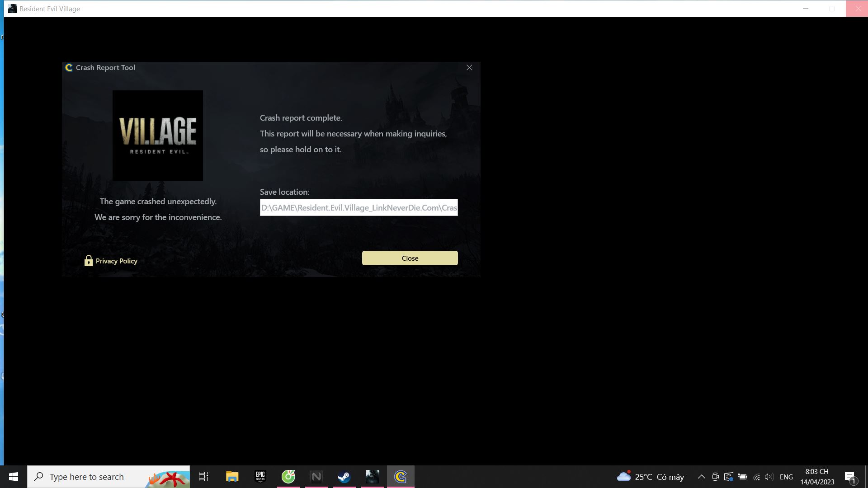Click the Privacy Policy lock icon
Screen dimensions: 868x488
coord(88,261)
